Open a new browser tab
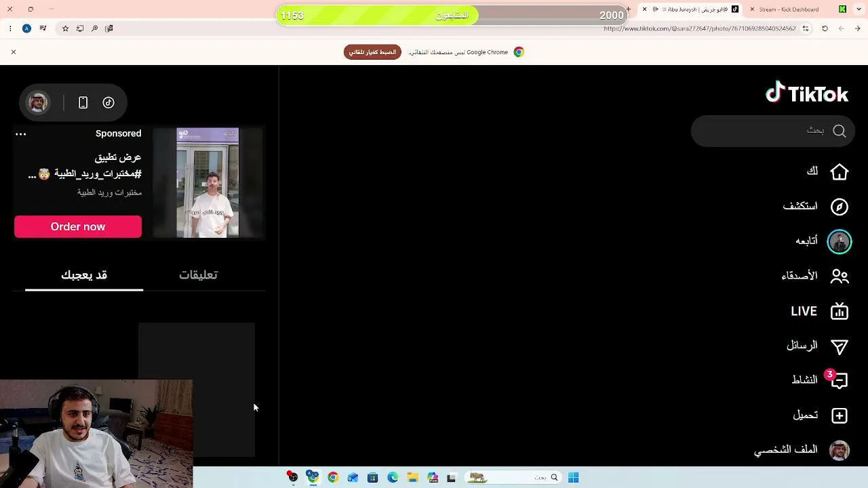868x488 pixels. click(x=629, y=9)
